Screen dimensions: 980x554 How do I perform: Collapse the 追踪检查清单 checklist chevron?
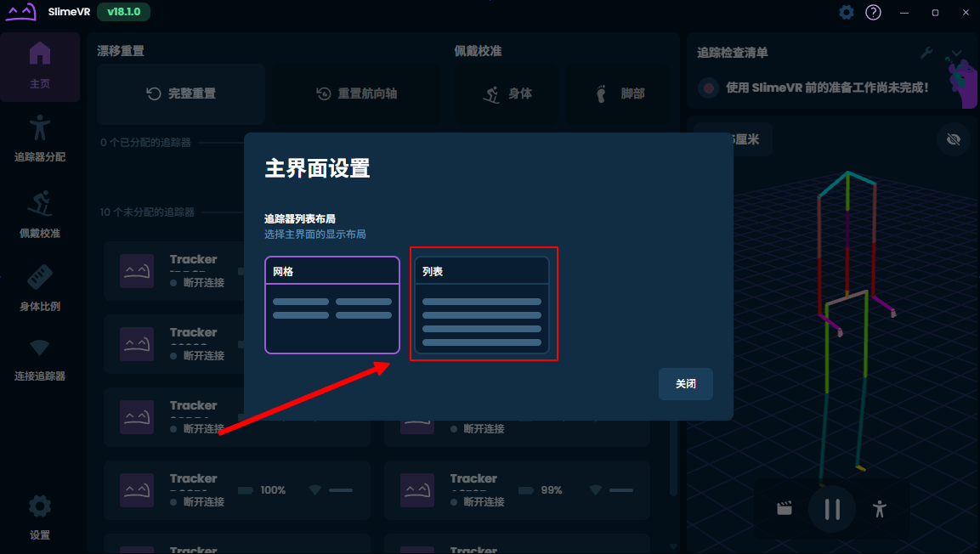pos(957,53)
